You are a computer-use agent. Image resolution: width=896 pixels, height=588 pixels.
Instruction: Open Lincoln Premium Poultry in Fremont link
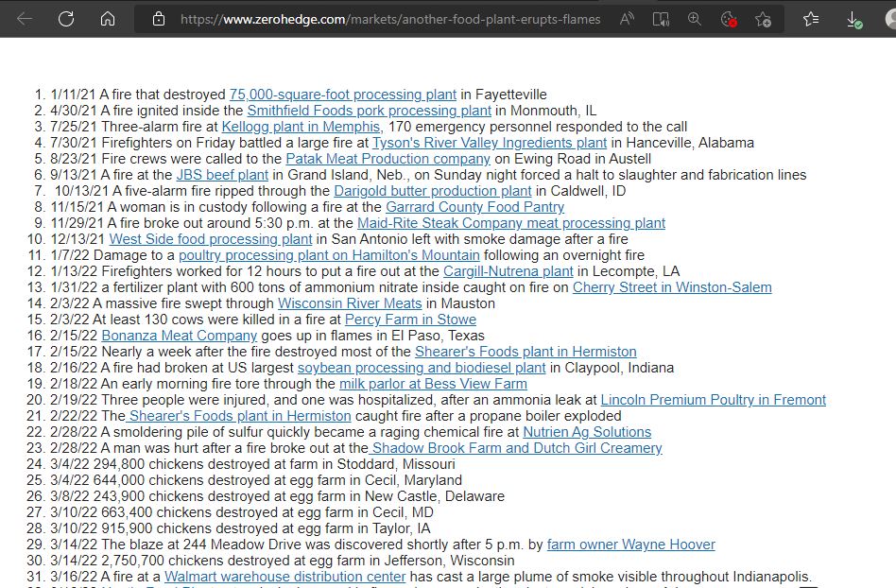714,399
